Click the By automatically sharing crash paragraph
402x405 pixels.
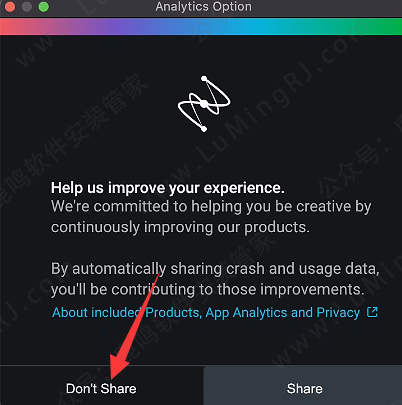215,279
